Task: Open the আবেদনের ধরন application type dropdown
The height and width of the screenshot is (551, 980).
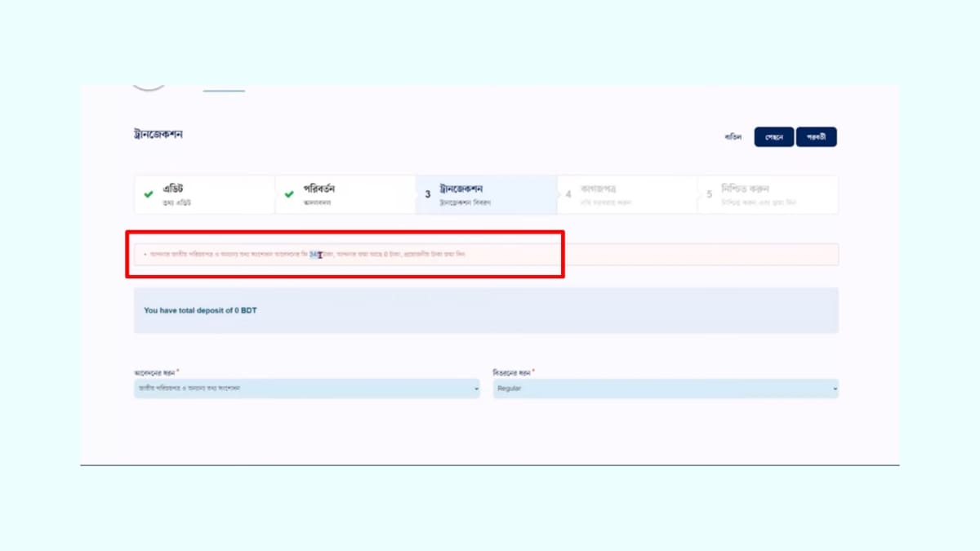Action: coord(306,389)
